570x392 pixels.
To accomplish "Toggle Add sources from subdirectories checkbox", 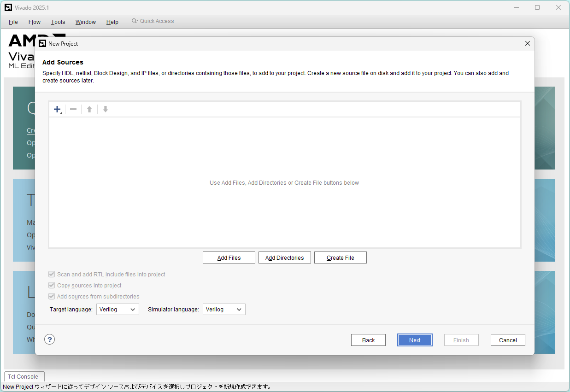I will pyautogui.click(x=52, y=296).
